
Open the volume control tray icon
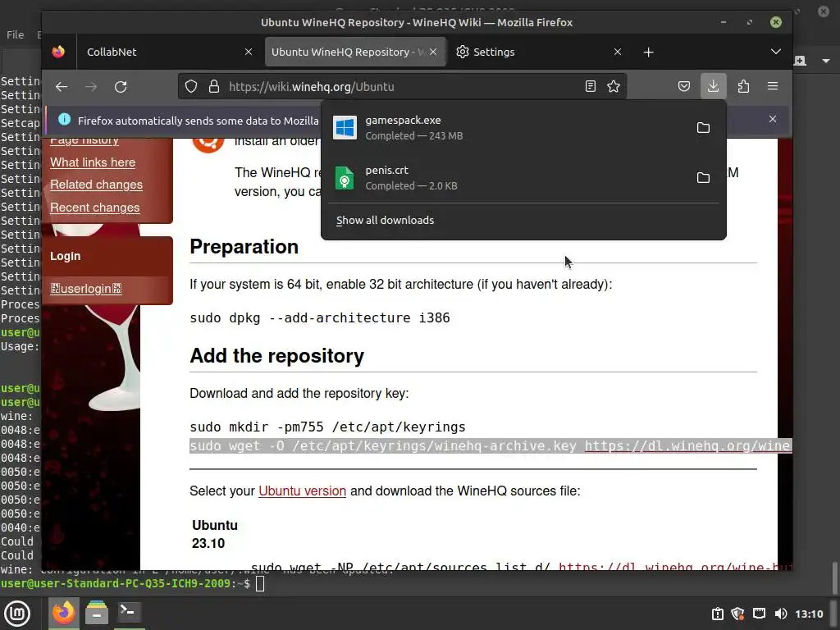781,614
